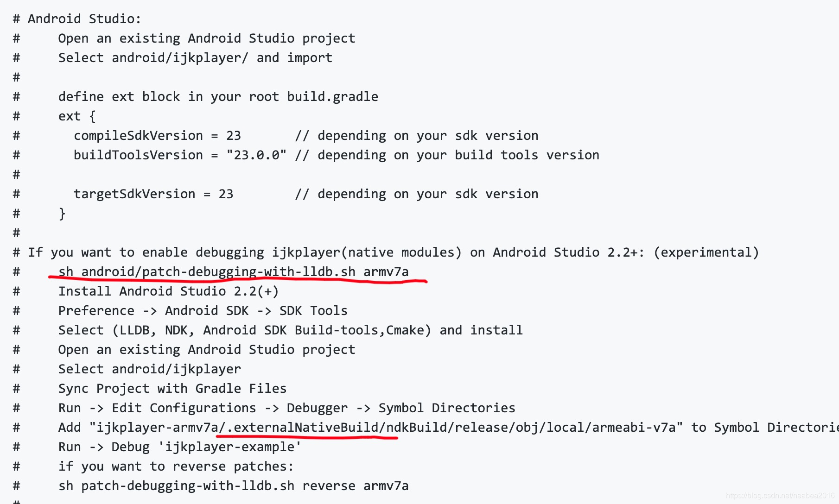Screen dimensions: 839x504
Task: Click 'compileSdkVersion = 23' text
Action: click(157, 136)
